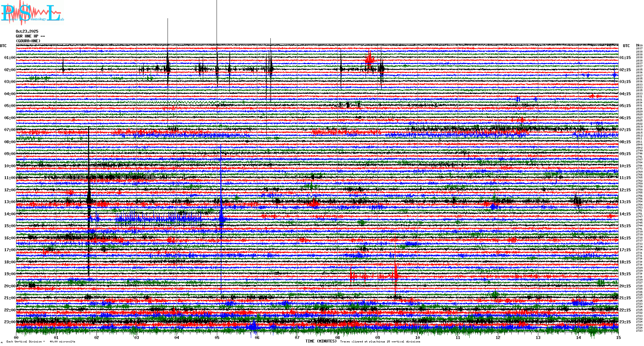Click the traces clipped footnote text
644x346 pixels.
pos(380,342)
